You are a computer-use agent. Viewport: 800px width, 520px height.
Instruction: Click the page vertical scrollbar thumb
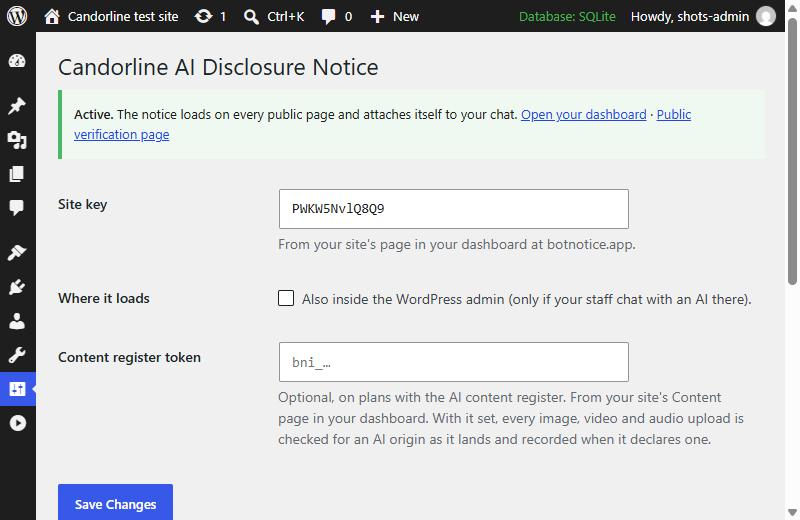(x=792, y=151)
